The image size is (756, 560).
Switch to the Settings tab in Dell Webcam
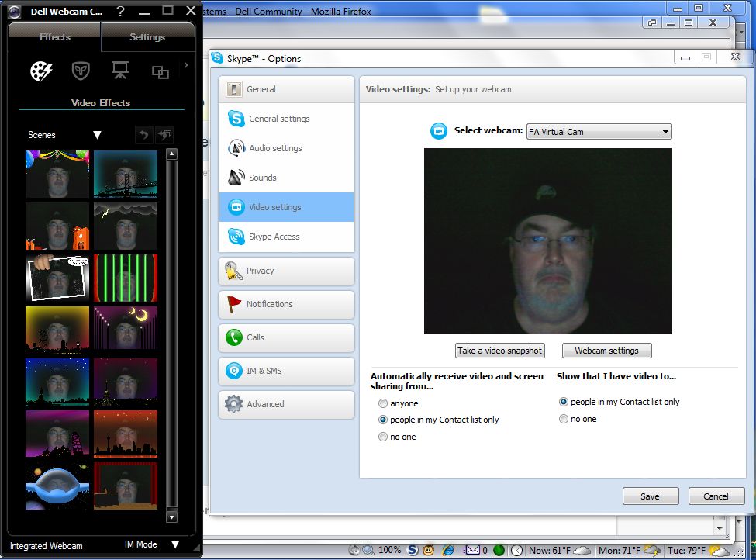[x=147, y=37]
